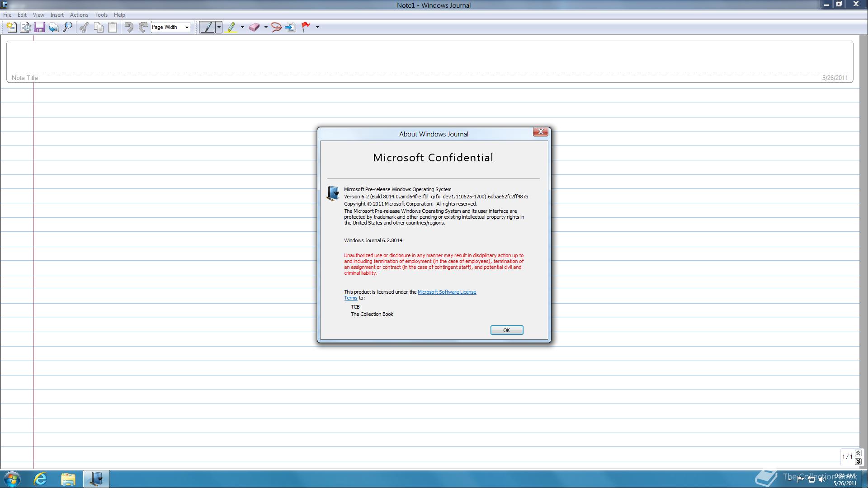Open the Microsoft Software License Terms link
868x488 pixels.
point(447,292)
